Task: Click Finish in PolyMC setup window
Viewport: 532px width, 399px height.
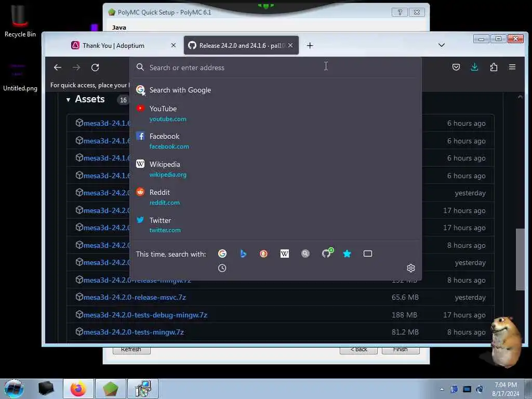Action: coord(401,350)
